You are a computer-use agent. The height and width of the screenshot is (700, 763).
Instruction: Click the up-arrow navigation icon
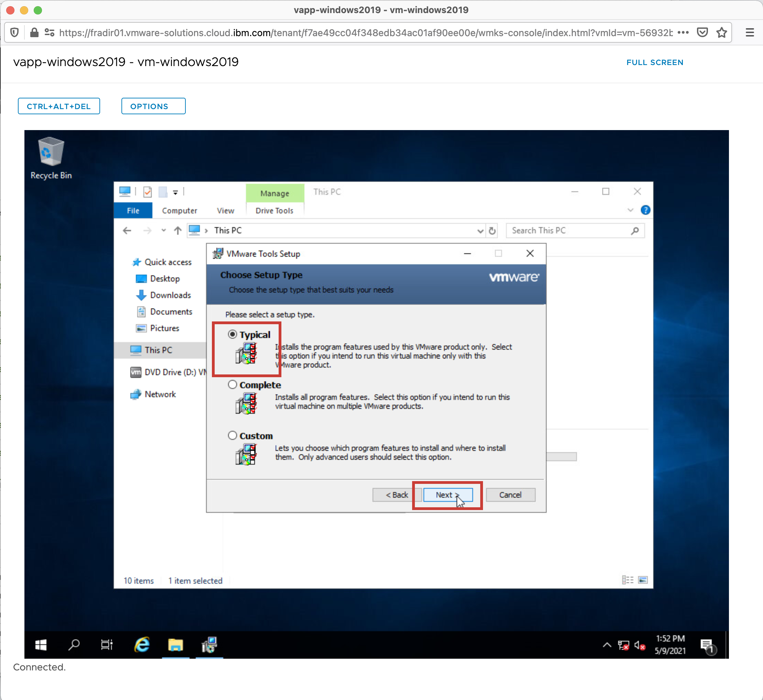(x=178, y=231)
